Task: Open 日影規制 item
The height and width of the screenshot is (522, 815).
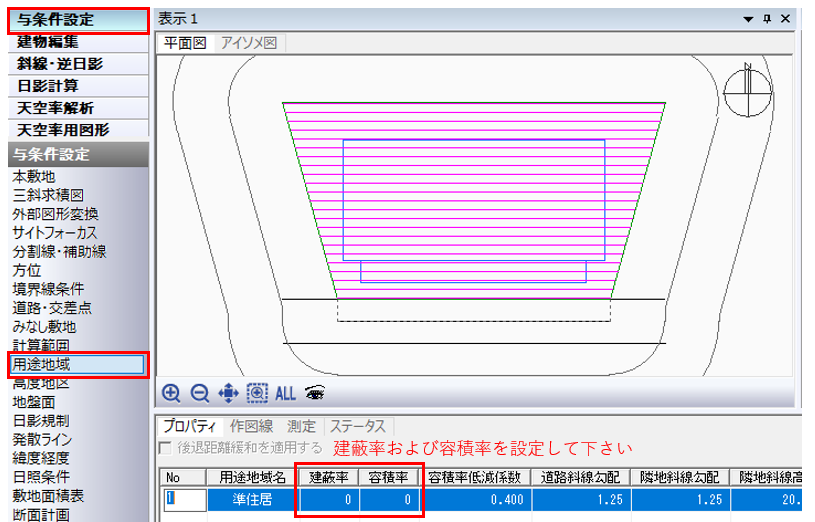Action: pyautogui.click(x=41, y=421)
